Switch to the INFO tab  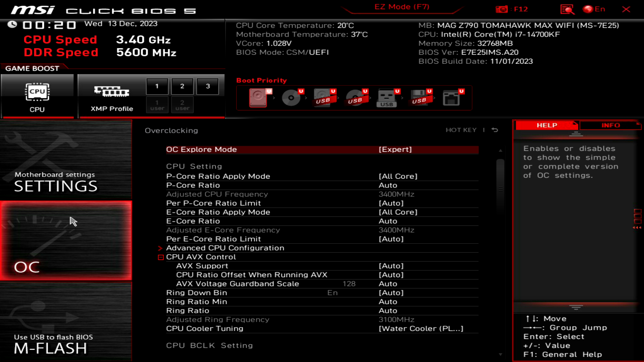coord(610,125)
